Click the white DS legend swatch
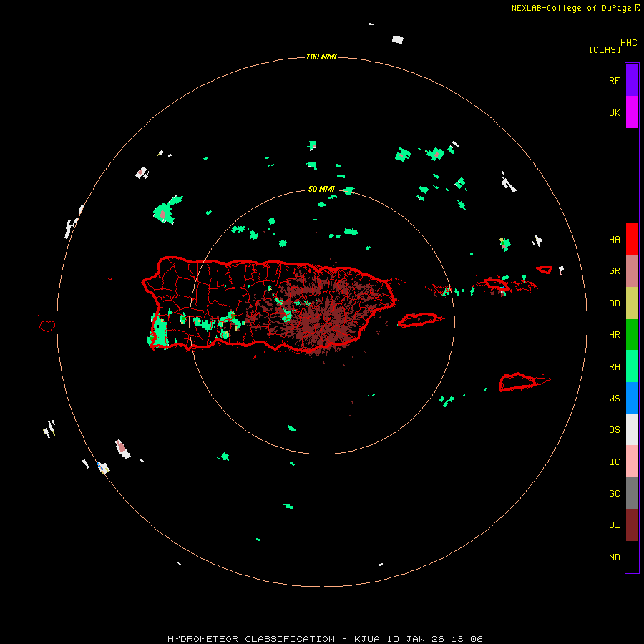Viewport: 644px width, 644px height. [x=632, y=429]
